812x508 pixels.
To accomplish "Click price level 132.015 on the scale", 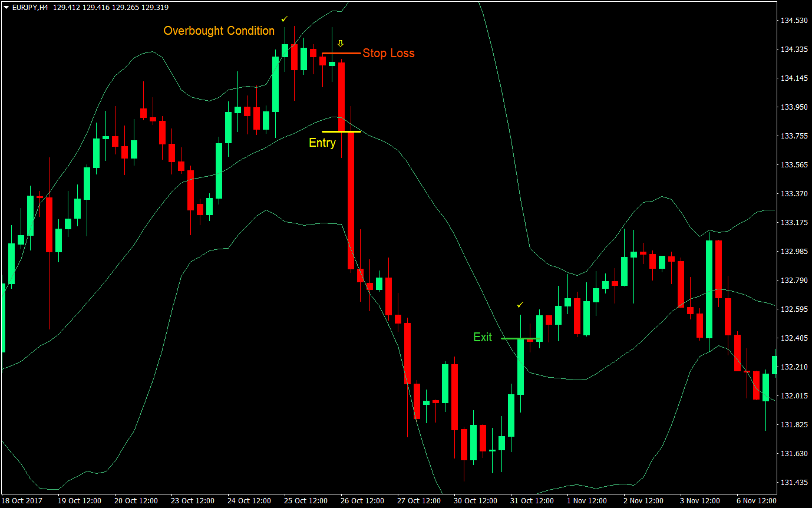I will tap(794, 396).
